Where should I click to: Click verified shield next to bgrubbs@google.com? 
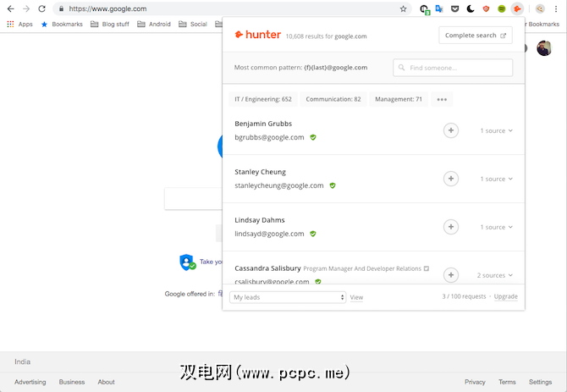tap(313, 137)
